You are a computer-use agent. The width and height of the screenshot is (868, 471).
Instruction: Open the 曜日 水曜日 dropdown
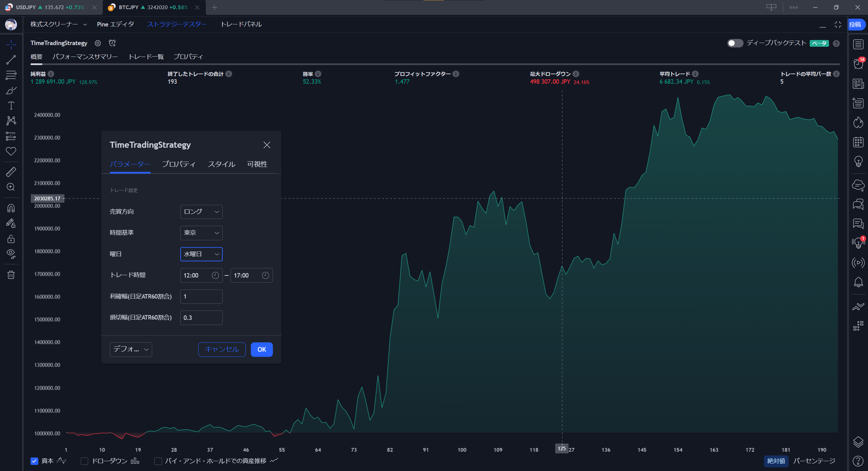pos(201,254)
